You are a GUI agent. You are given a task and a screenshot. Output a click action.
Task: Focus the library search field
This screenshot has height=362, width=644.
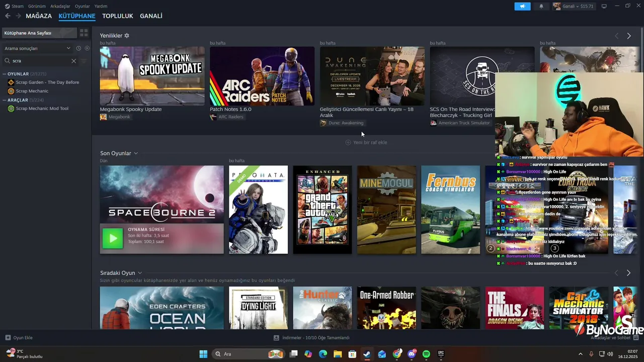pyautogui.click(x=40, y=61)
